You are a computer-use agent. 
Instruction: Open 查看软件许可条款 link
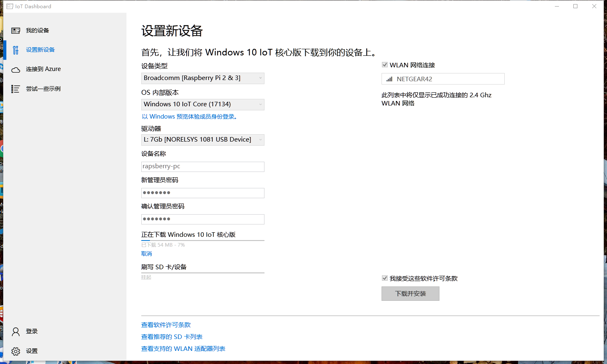166,325
